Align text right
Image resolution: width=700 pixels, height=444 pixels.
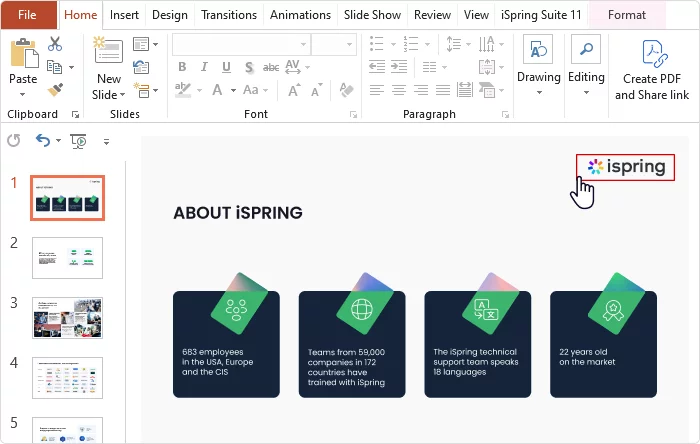point(421,91)
